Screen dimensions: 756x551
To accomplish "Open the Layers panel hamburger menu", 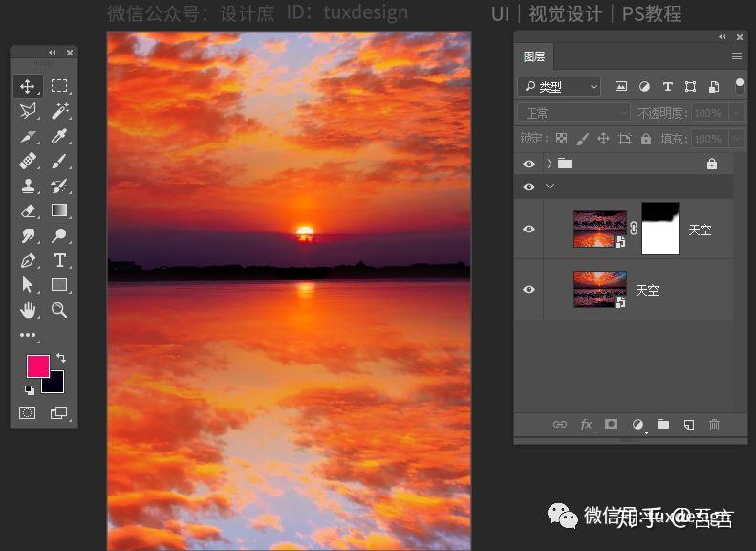I will tap(737, 56).
